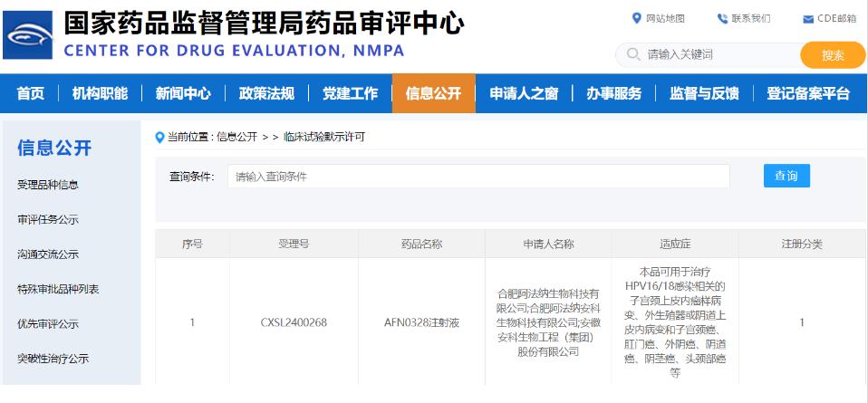Open the 首页 navigation tab
Viewport: 868px width, 403px height.
[x=30, y=93]
